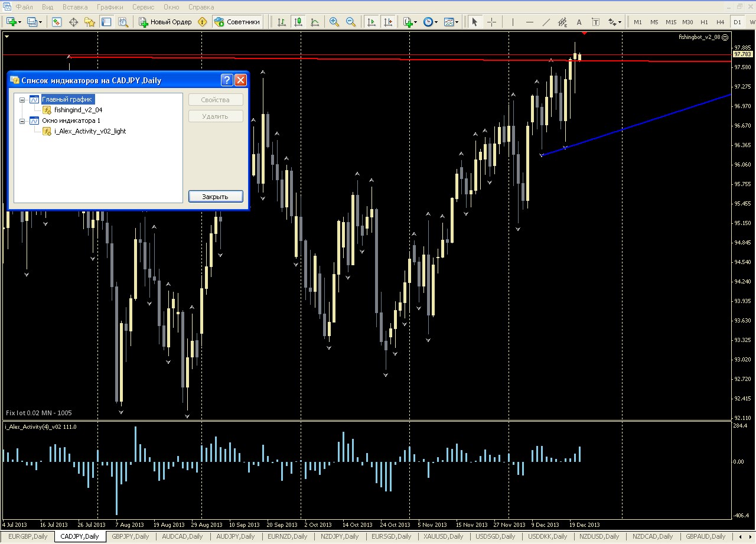The height and width of the screenshot is (544, 756).
Task: Select the Окно индикатора 1 tree row
Action: pos(71,120)
